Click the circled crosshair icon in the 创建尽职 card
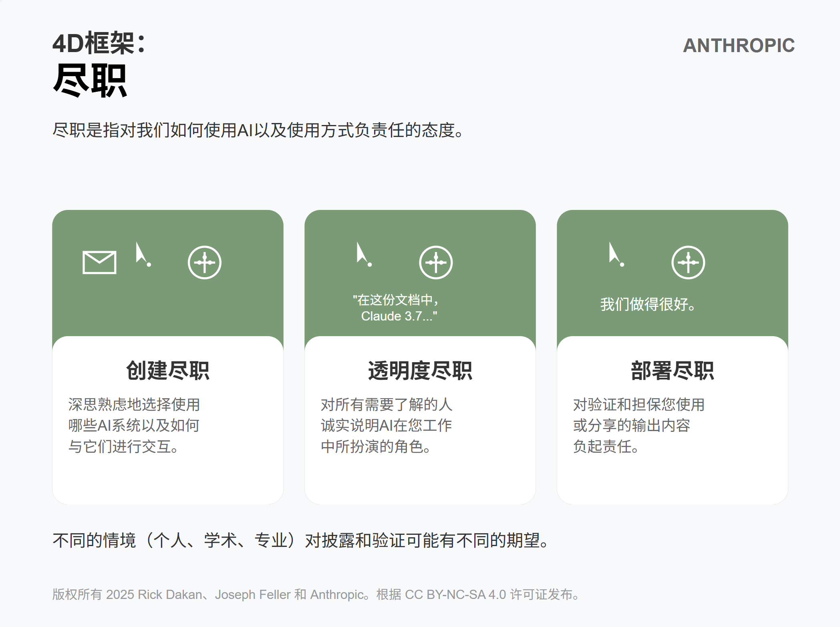This screenshot has height=627, width=840. (204, 262)
